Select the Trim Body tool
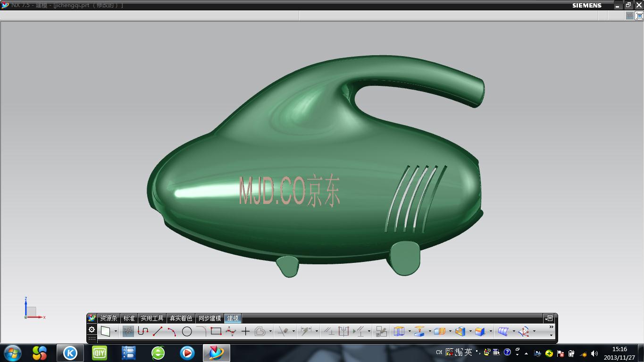The height and width of the screenshot is (362, 644). point(440,331)
